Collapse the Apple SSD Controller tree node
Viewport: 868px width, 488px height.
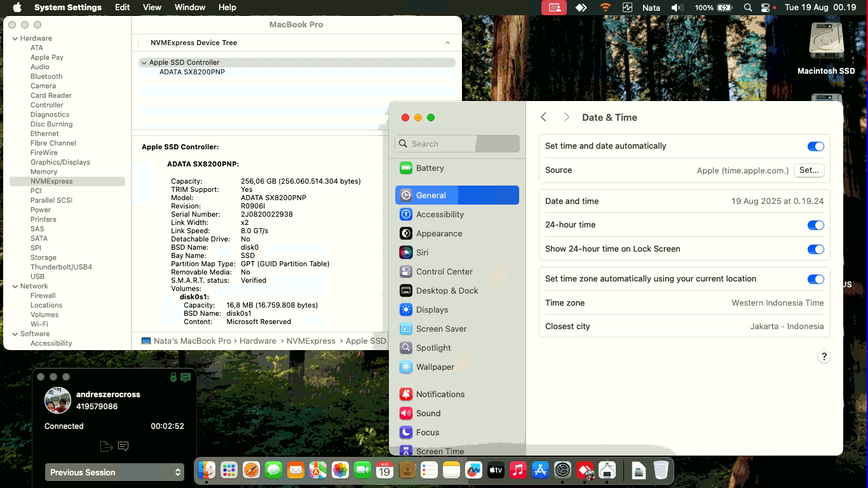point(144,63)
